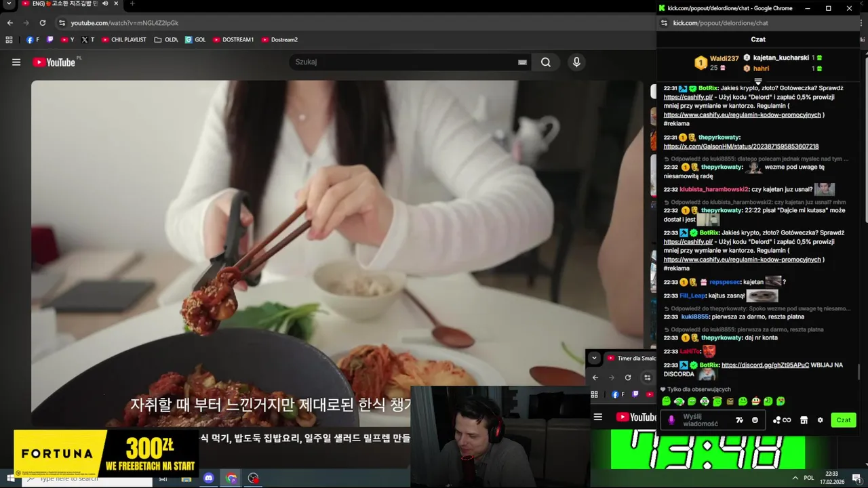Open POL keyboard language switcher

[x=808, y=478]
